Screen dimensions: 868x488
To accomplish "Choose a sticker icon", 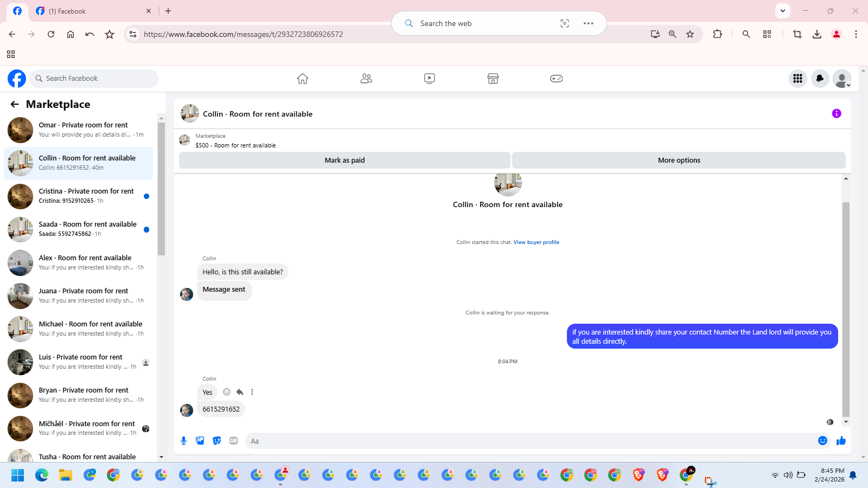I will (217, 441).
